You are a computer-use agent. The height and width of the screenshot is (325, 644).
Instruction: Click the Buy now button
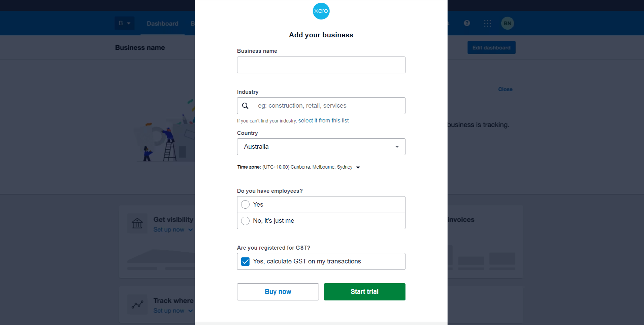click(x=278, y=292)
